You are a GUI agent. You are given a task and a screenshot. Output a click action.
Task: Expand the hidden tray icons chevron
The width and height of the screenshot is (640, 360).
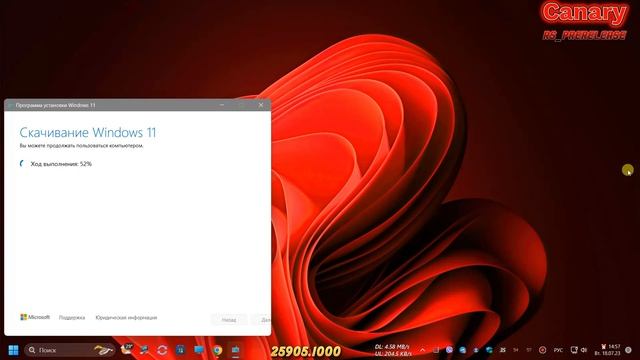422,350
